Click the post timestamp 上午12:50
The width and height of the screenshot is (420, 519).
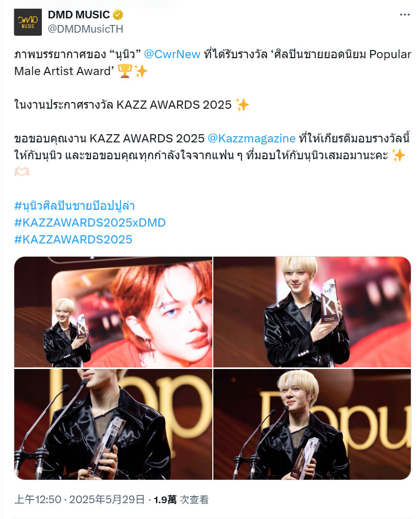pos(38,499)
